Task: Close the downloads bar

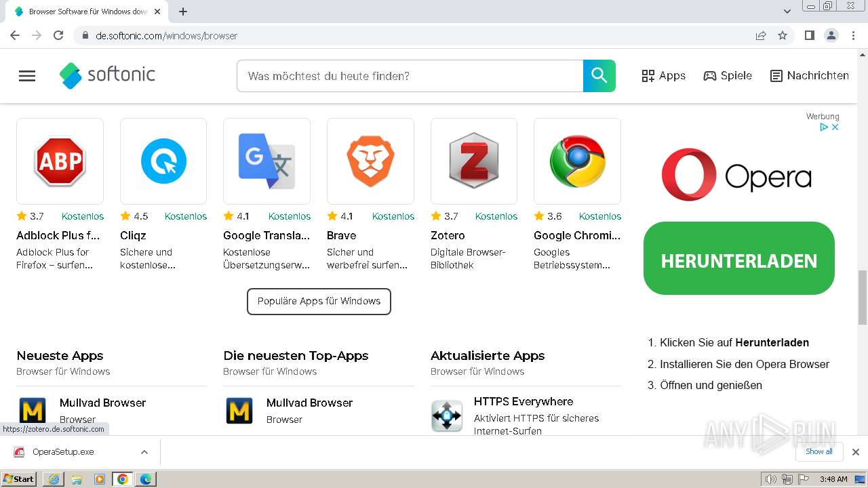Action: pos(856,452)
